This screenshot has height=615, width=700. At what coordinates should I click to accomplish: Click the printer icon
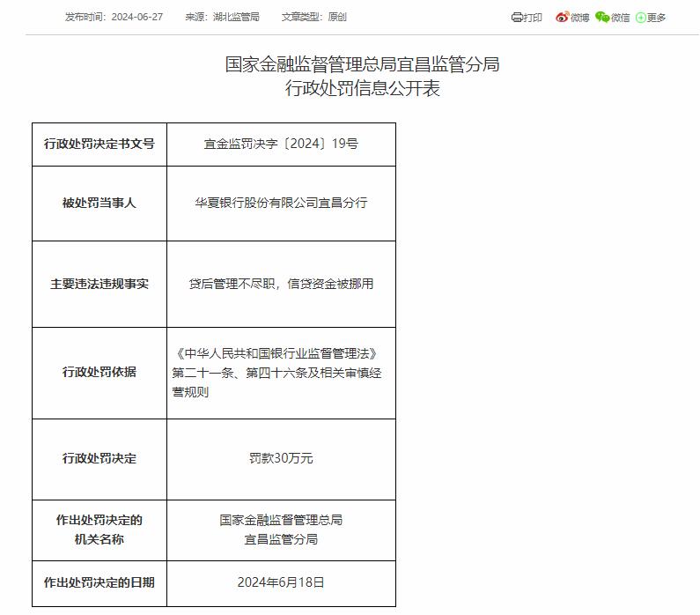517,18
